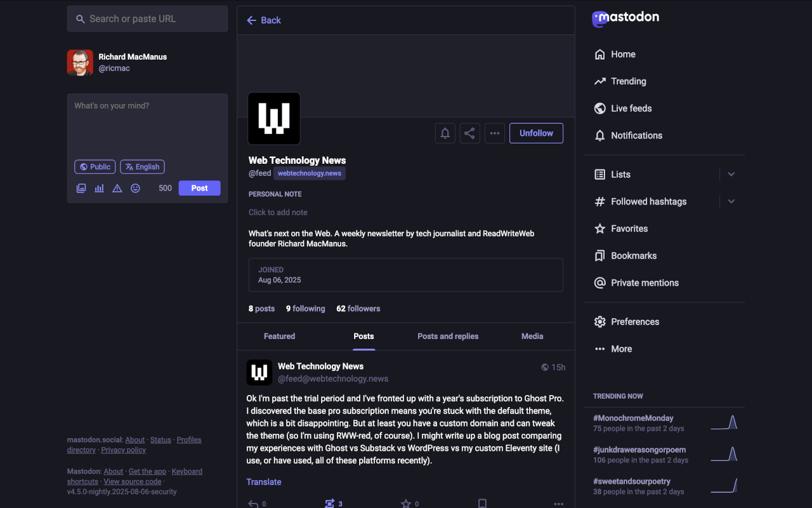Viewport: 812px width, 508px height.
Task: Click the Translate link
Action: point(264,482)
